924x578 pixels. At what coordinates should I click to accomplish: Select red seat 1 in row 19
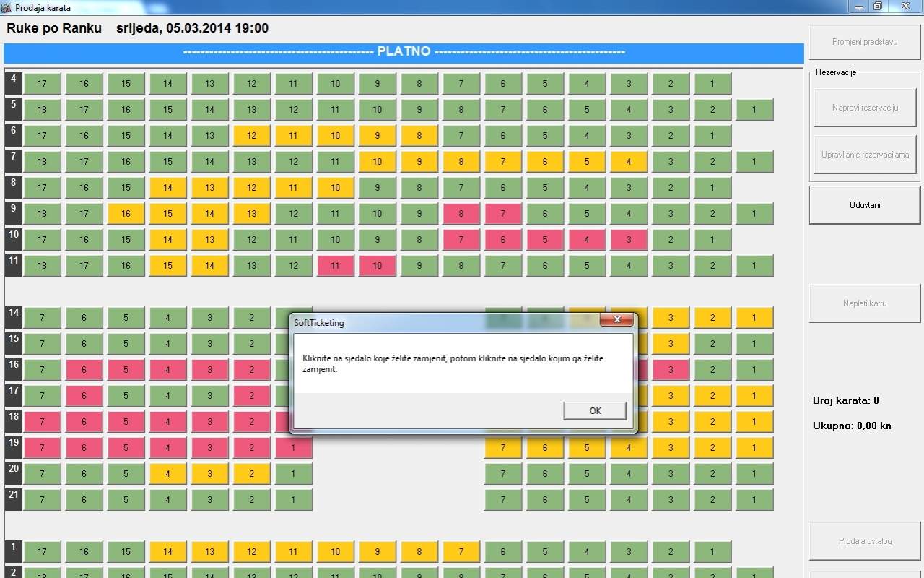(293, 448)
